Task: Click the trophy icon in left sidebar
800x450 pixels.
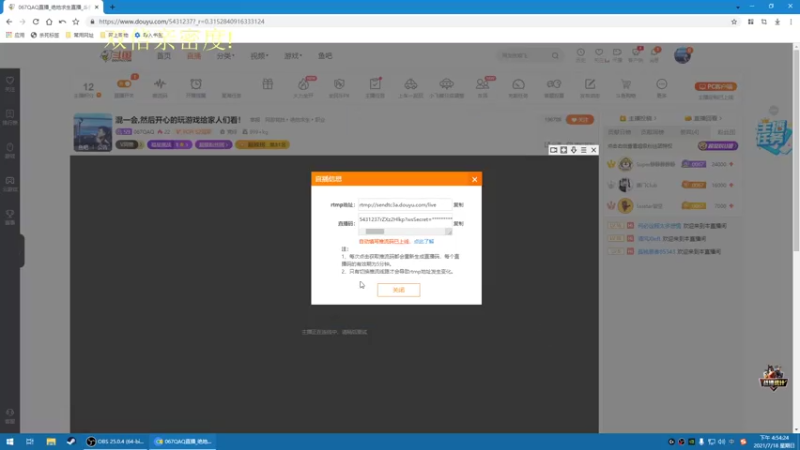Action: click(x=10, y=216)
